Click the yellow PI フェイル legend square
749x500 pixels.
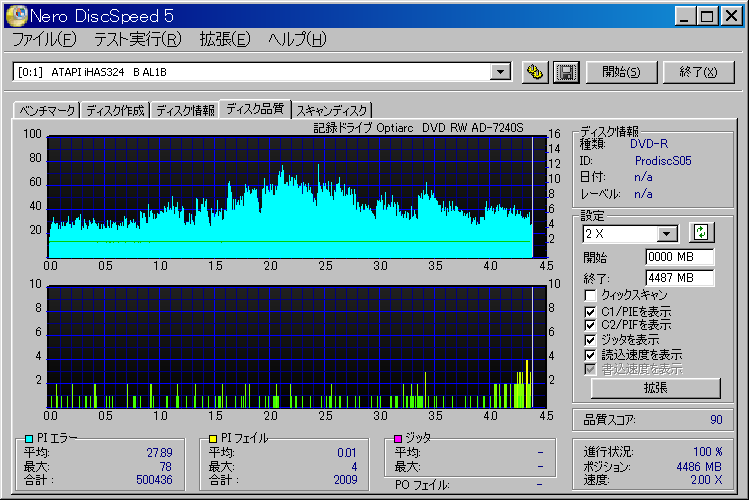point(213,438)
